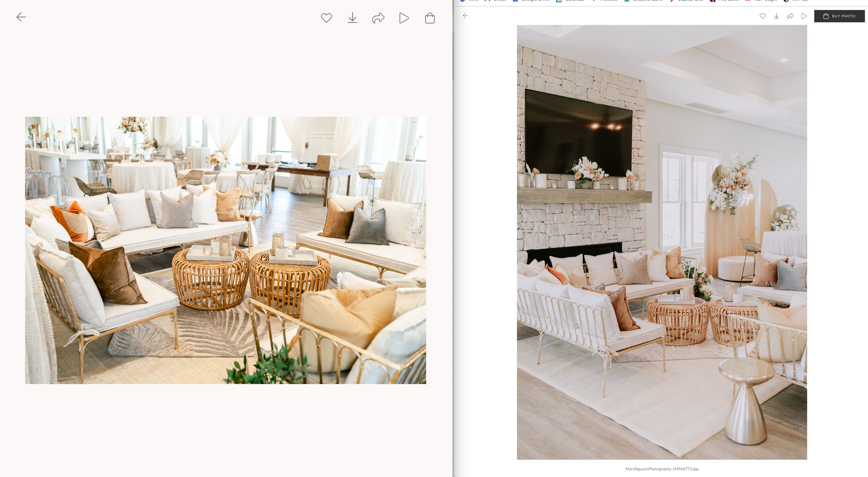Click back arrow in right browser gallery
This screenshot has height=477, width=868.
tap(465, 16)
